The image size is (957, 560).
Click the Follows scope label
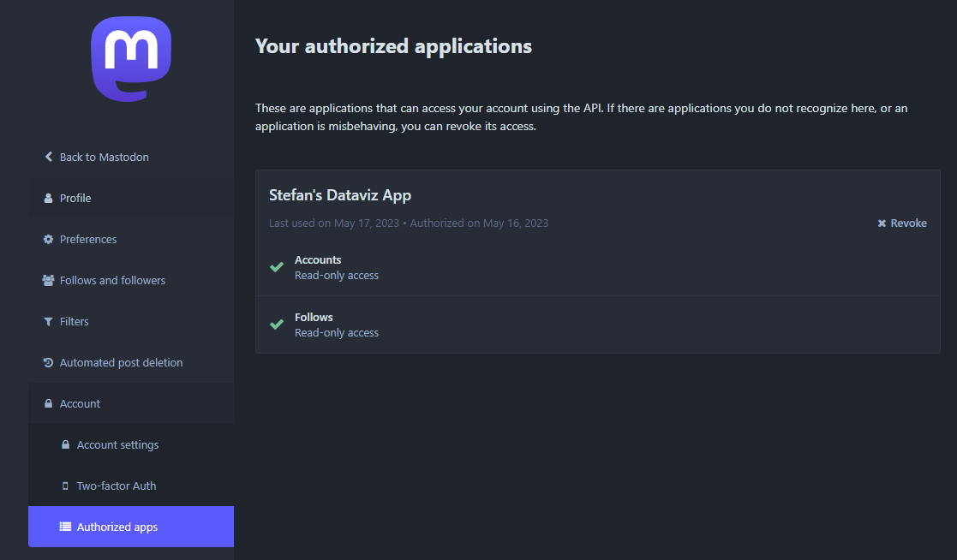point(314,317)
